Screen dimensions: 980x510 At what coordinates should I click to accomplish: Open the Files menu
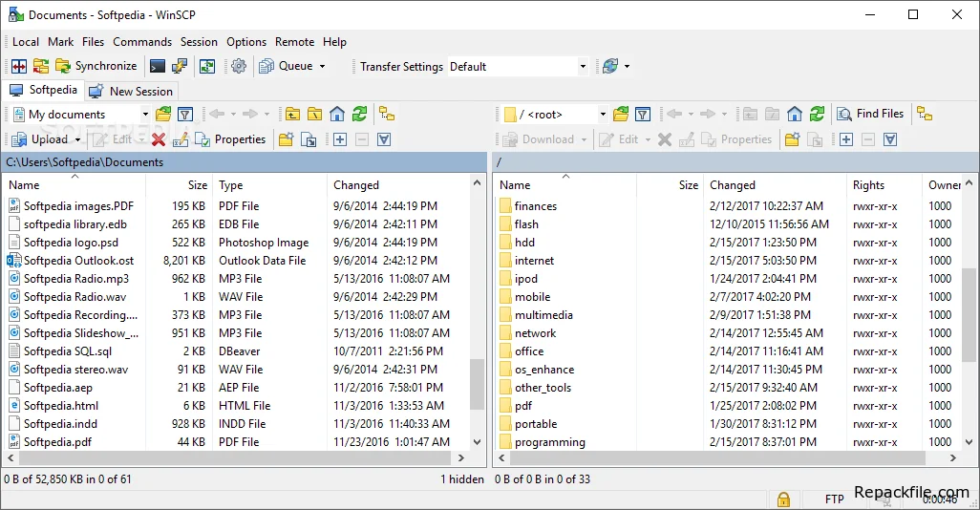point(93,42)
